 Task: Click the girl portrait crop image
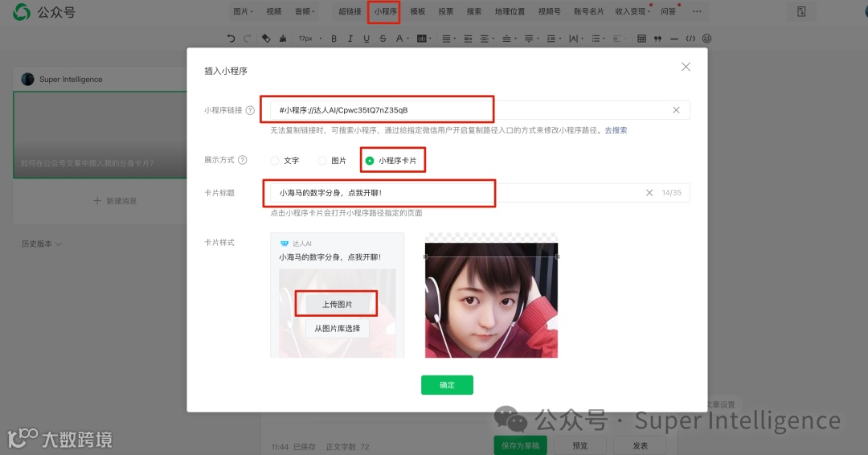click(x=491, y=300)
